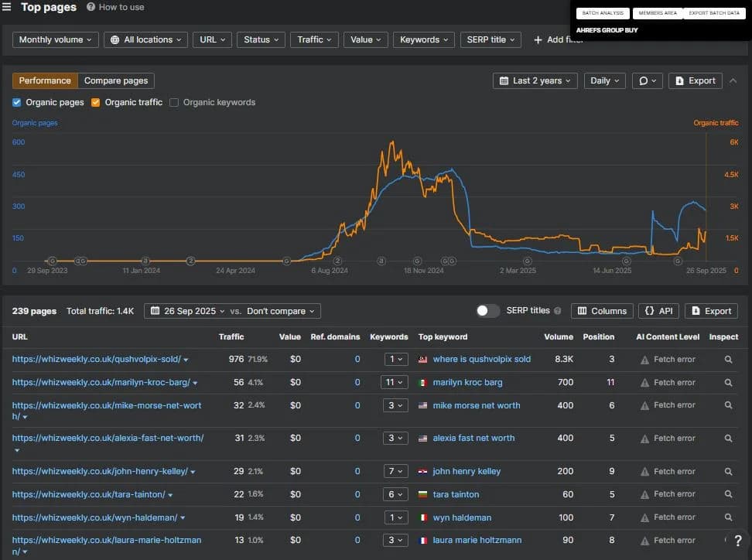The height and width of the screenshot is (560, 752).
Task: Change the Daily interval dropdown
Action: tap(605, 80)
